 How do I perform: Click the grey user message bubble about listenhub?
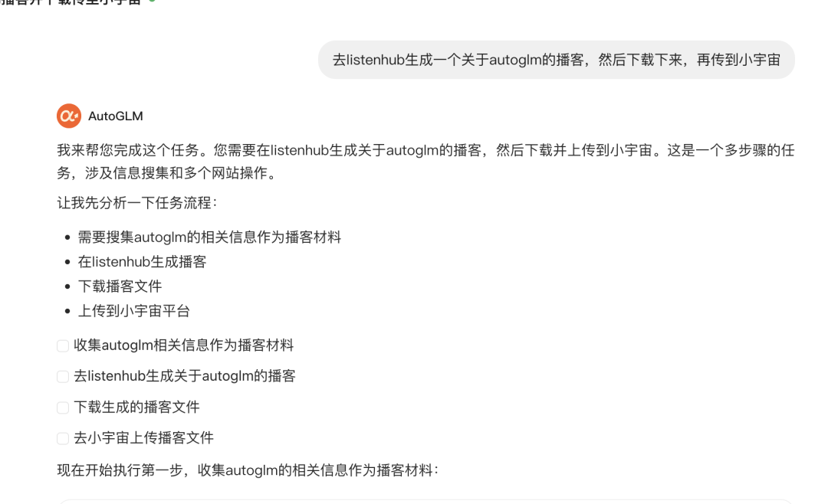coord(556,60)
